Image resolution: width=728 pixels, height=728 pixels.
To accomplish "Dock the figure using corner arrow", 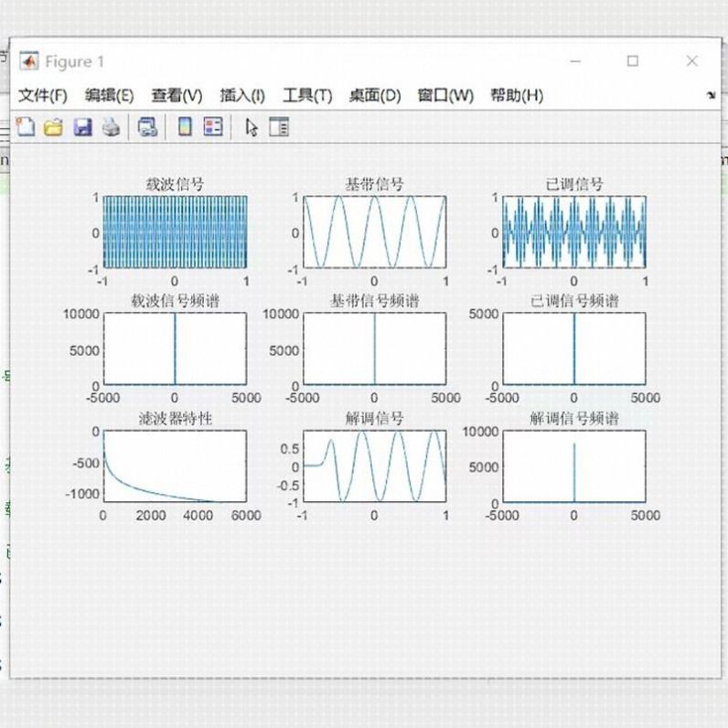I will tap(711, 96).
